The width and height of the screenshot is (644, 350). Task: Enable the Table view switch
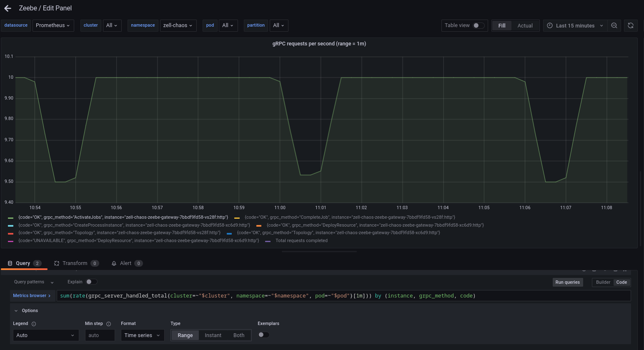(x=479, y=25)
